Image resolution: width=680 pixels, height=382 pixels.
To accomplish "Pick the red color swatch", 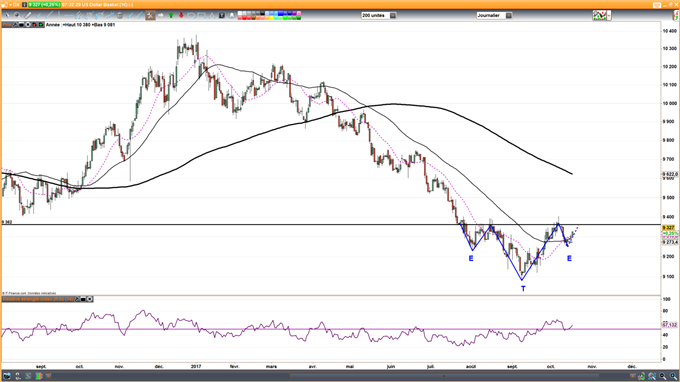I will click(245, 18).
